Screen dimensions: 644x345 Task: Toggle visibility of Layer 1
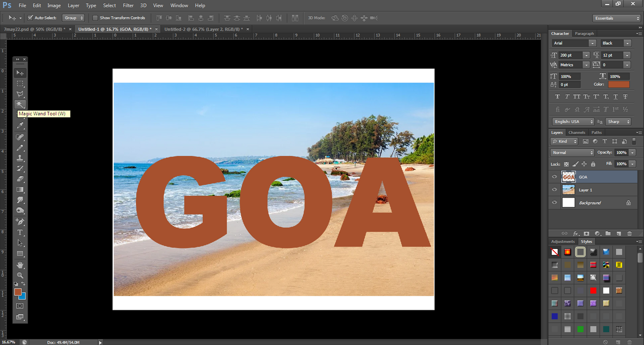554,190
